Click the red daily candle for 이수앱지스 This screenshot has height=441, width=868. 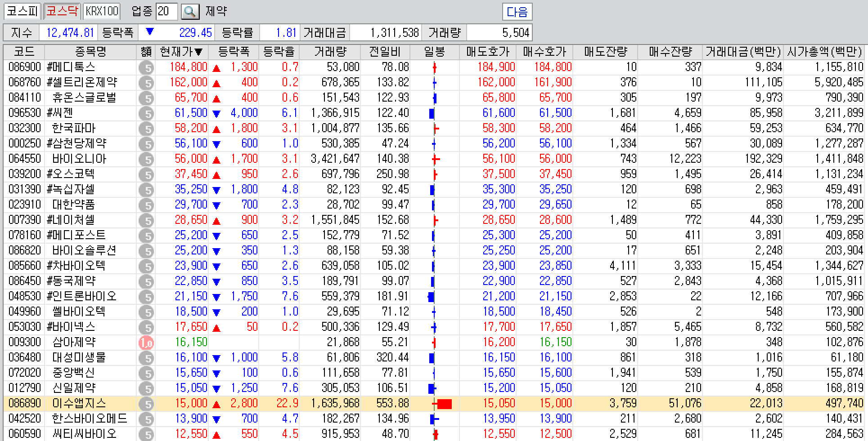(x=442, y=404)
